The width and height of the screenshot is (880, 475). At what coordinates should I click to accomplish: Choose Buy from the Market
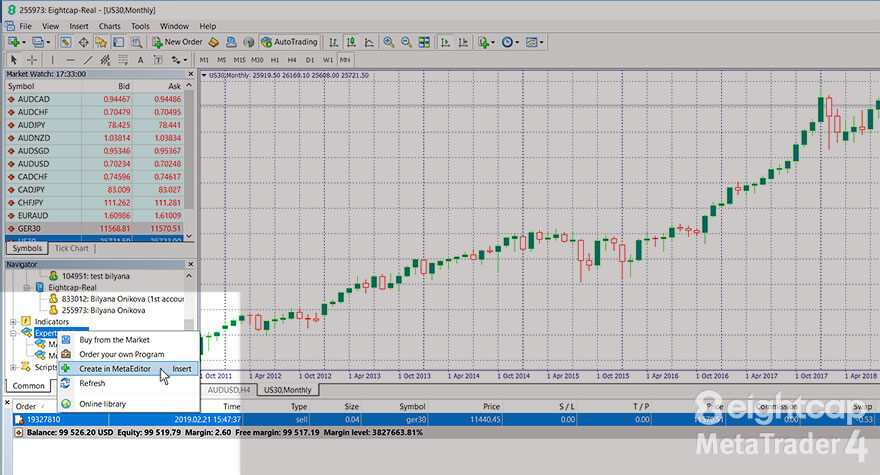pos(129,340)
